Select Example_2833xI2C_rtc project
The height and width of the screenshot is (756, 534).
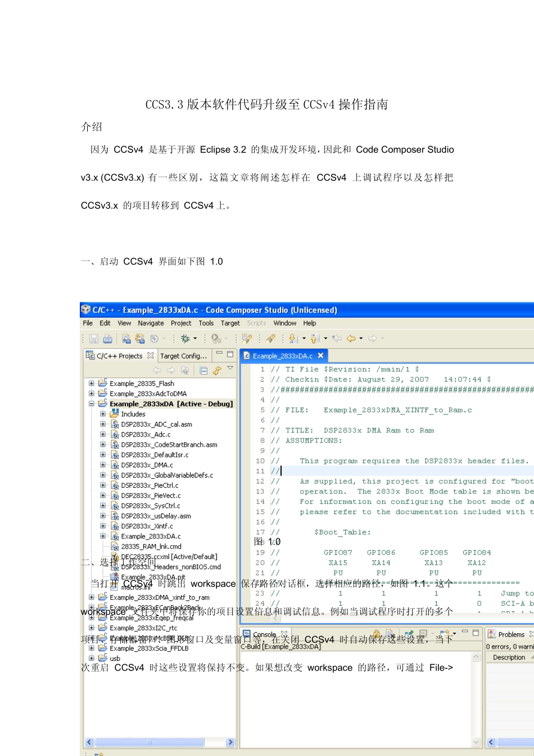[x=143, y=628]
